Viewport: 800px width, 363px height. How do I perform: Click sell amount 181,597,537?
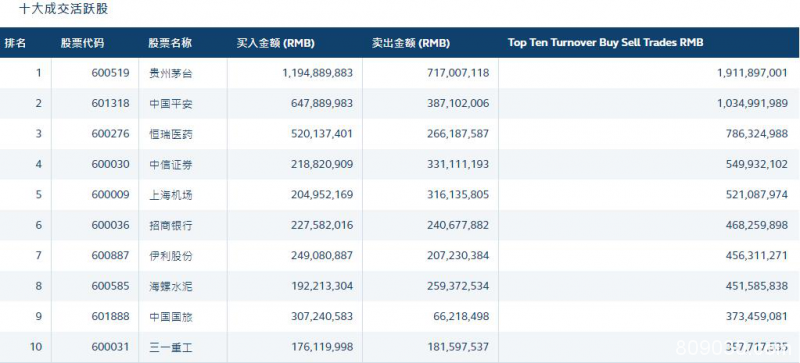[458, 347]
